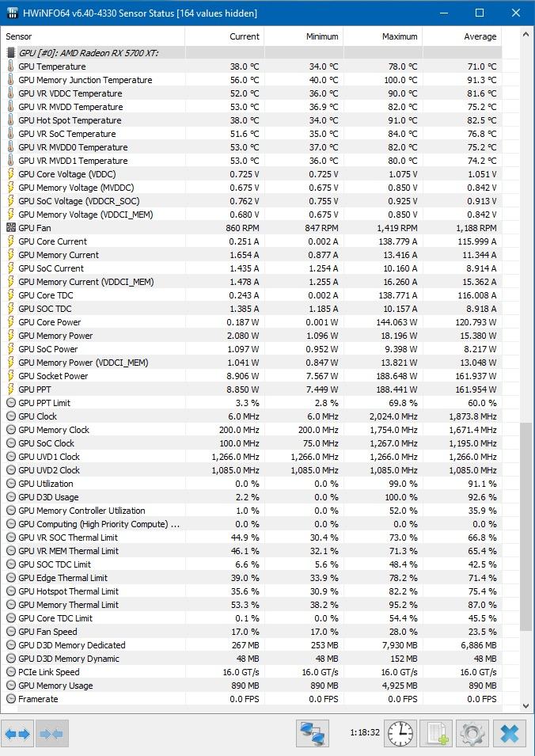Click the 1:18:32 elapsed time readout

click(365, 732)
